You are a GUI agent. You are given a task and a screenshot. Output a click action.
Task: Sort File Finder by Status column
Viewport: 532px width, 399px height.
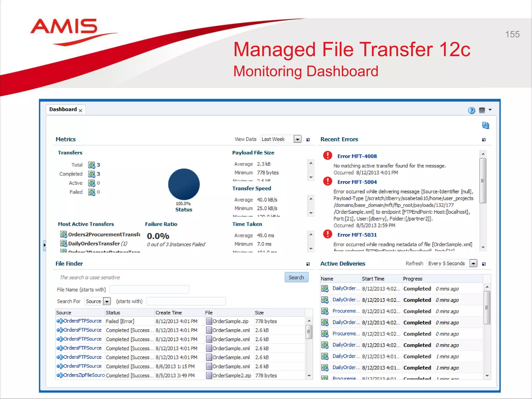tap(130, 313)
